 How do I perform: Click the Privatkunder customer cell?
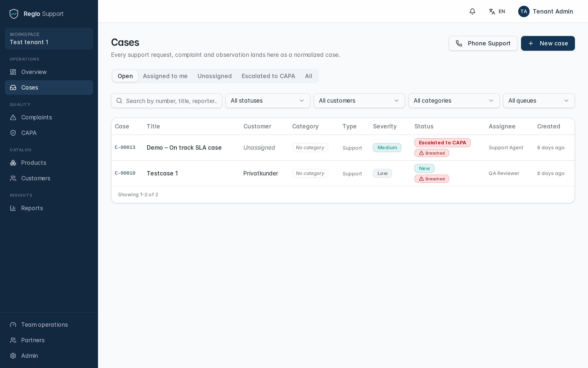point(261,174)
